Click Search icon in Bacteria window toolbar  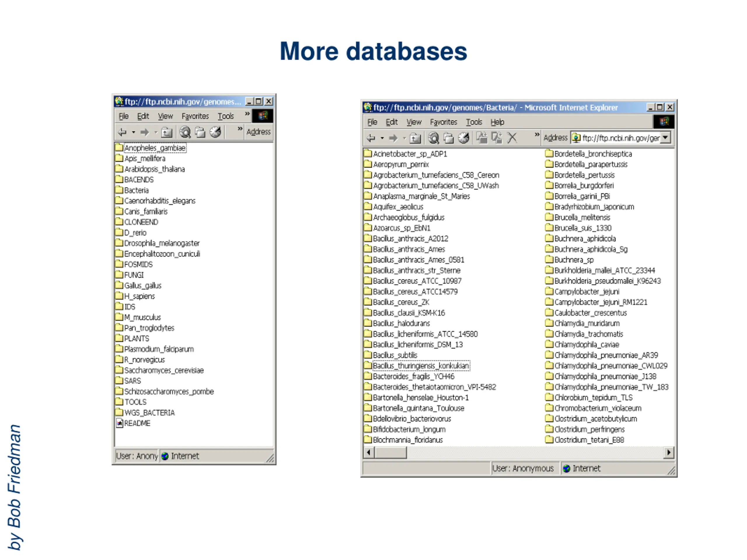[x=434, y=138]
